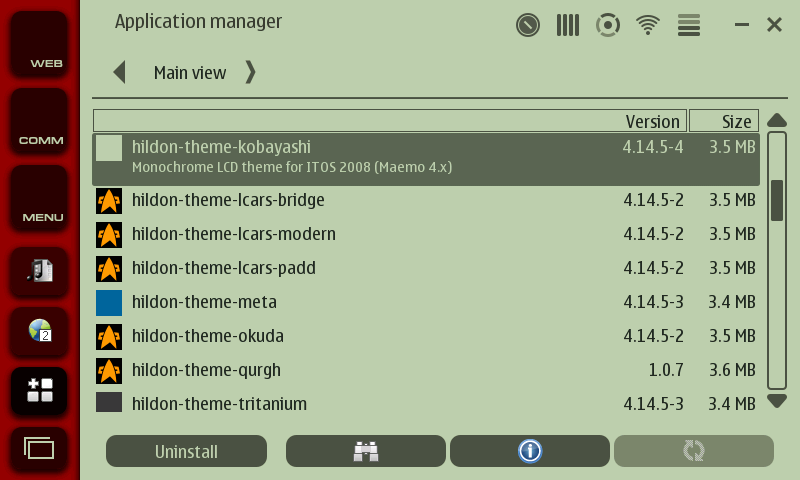The height and width of the screenshot is (480, 800).
Task: Click the binoculars search button
Action: pos(366,451)
